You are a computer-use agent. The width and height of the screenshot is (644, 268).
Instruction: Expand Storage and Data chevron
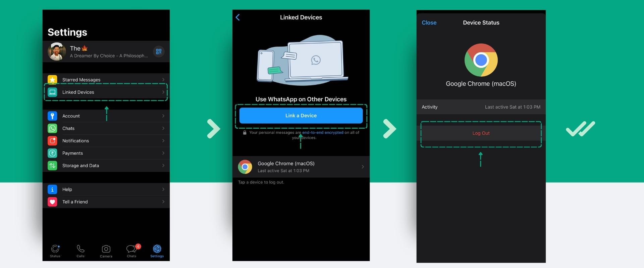(x=163, y=165)
